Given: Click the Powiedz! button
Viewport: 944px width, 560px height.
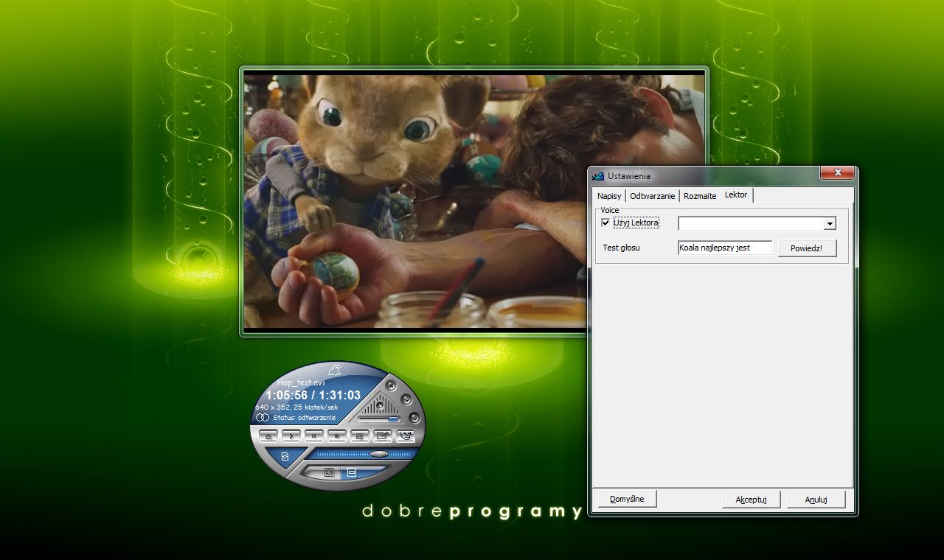Looking at the screenshot, I should [x=807, y=248].
